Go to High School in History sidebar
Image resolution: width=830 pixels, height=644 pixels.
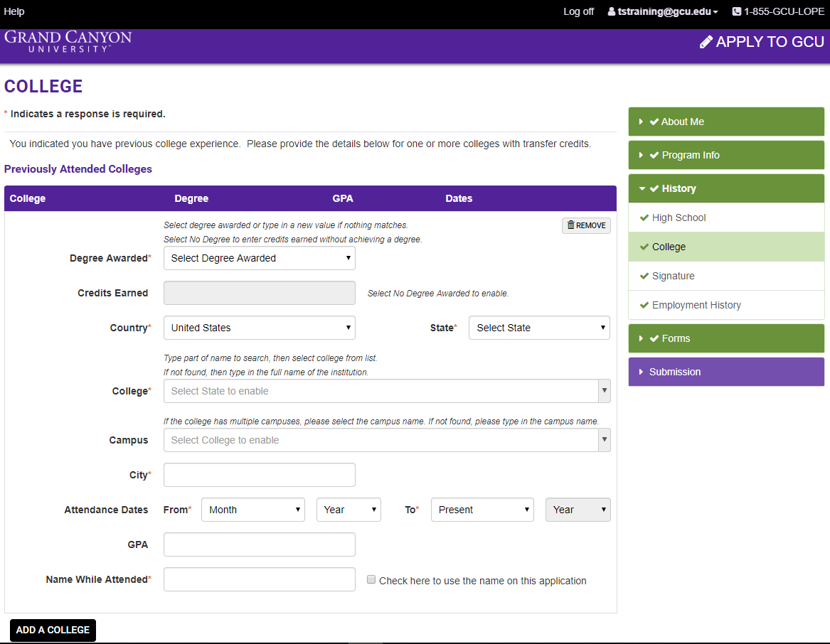click(x=726, y=218)
